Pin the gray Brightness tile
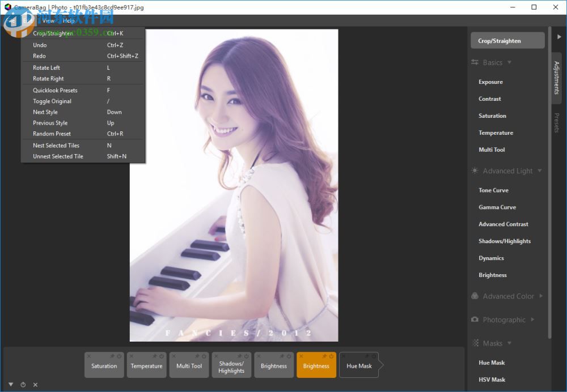 [282, 356]
